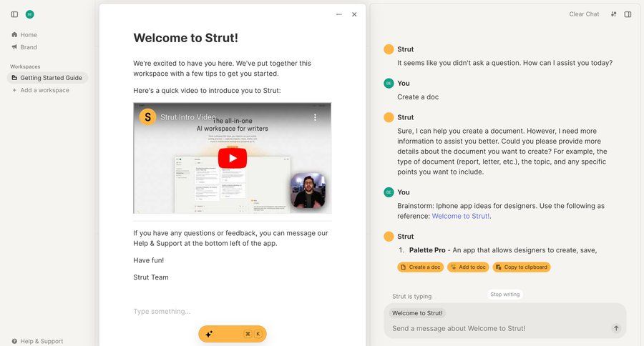Click the Strut Intro Video title
The height and width of the screenshot is (346, 644).
[187, 117]
